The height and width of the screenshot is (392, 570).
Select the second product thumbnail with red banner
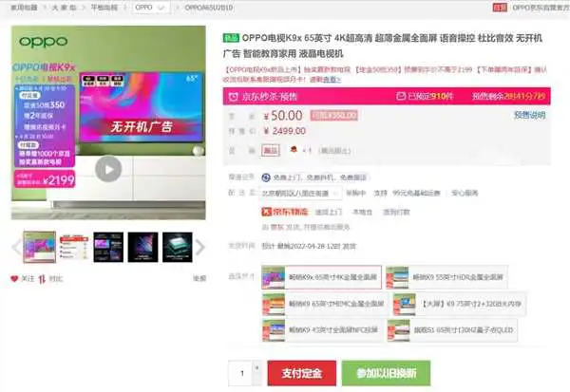click(74, 247)
